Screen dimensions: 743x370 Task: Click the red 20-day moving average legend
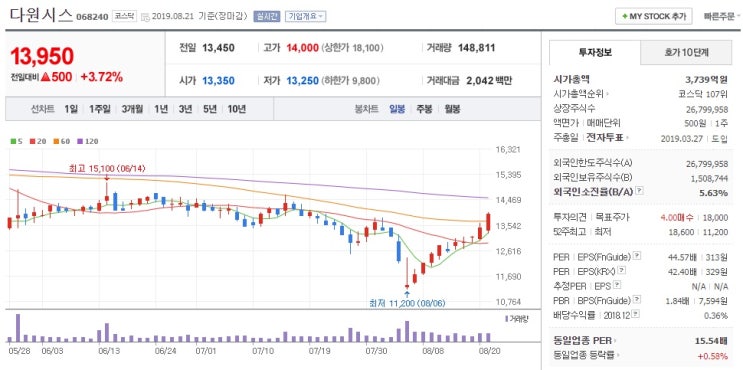[x=38, y=141]
